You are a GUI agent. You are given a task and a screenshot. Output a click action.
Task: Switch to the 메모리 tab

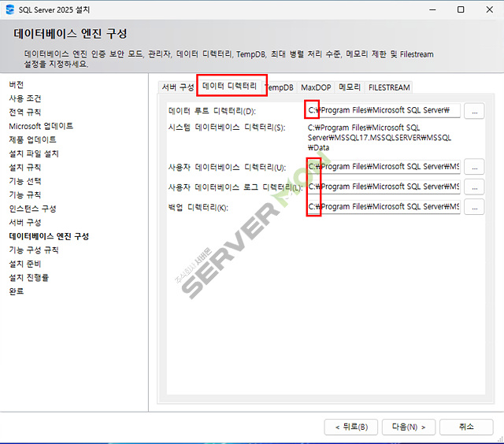pyautogui.click(x=350, y=87)
